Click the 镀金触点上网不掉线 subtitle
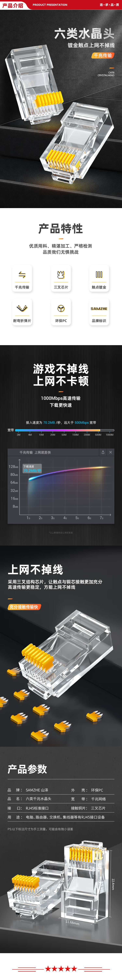Viewport: 122px width, 980px height. (91, 45)
